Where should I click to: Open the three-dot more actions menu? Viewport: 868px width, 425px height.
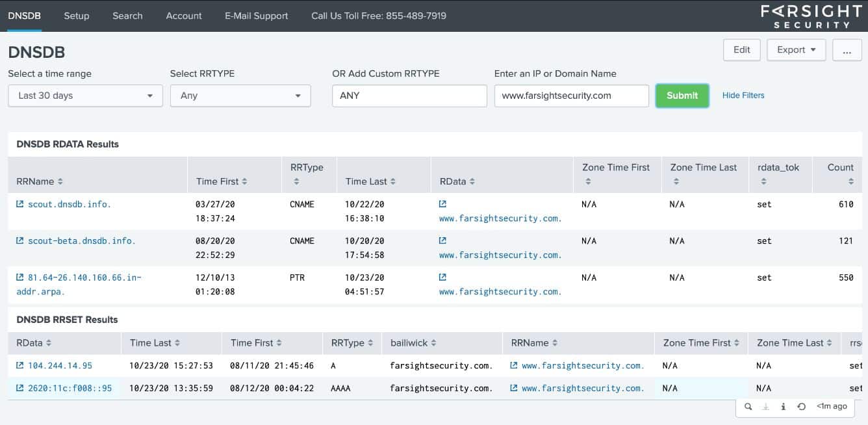[847, 50]
